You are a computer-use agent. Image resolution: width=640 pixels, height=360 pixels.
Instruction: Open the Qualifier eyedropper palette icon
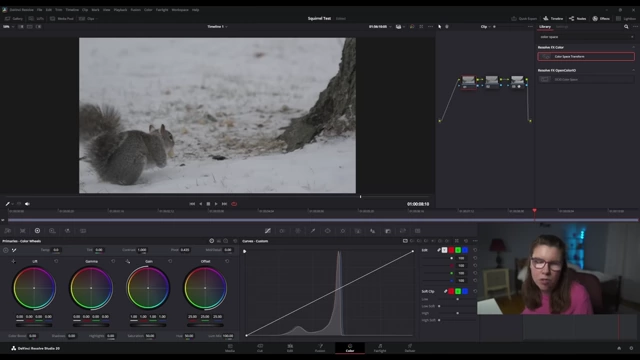tap(313, 231)
